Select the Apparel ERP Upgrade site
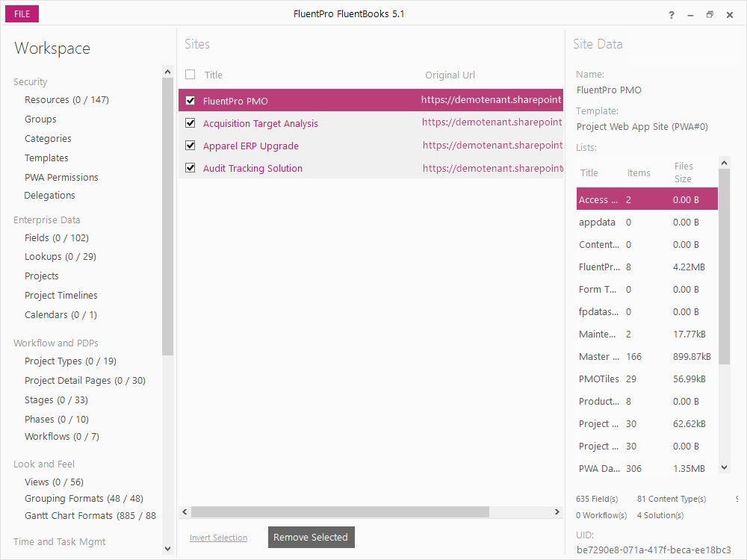 click(250, 146)
